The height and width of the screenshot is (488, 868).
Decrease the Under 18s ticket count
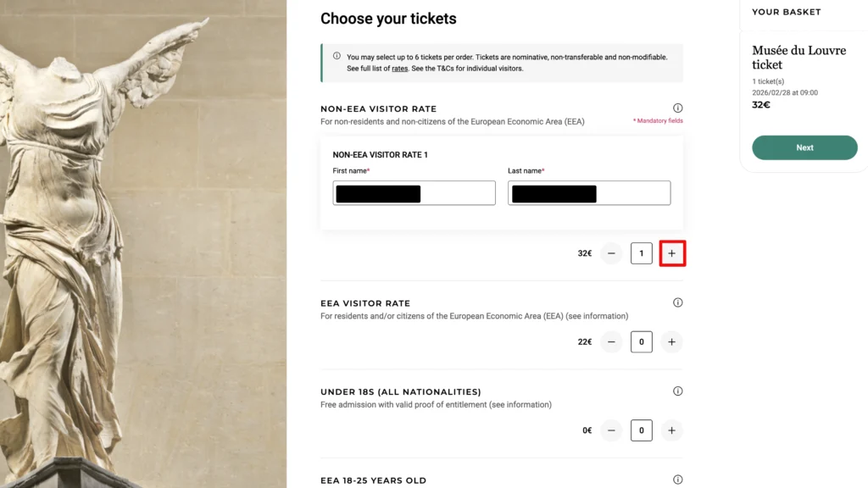(611, 430)
